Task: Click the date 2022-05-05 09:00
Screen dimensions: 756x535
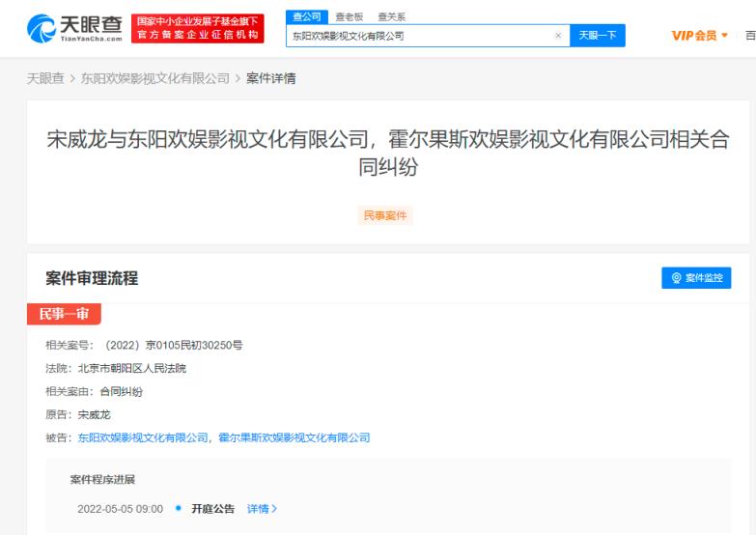Action: [x=120, y=509]
